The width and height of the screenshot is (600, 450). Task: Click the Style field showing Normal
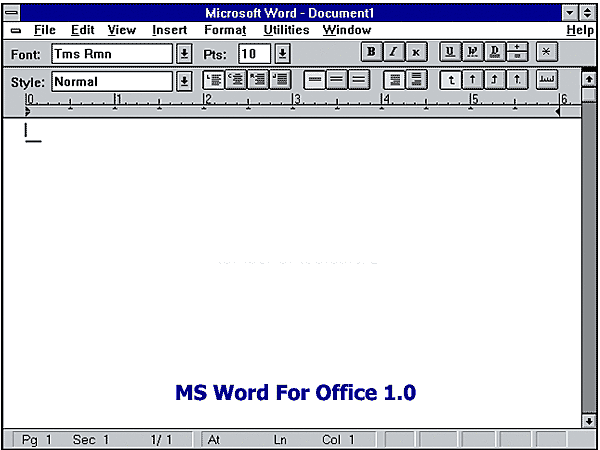(112, 82)
